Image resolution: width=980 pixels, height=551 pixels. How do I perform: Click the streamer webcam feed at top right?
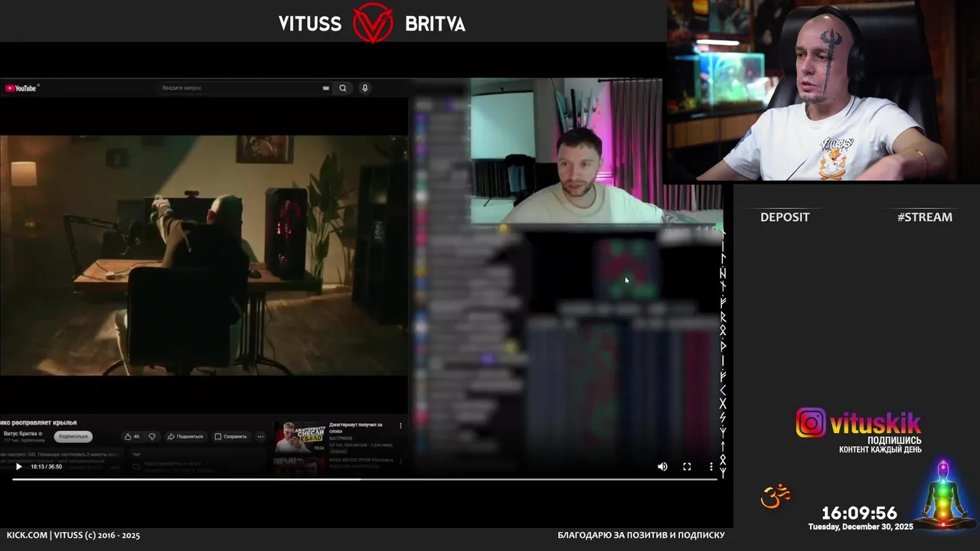pos(823,90)
